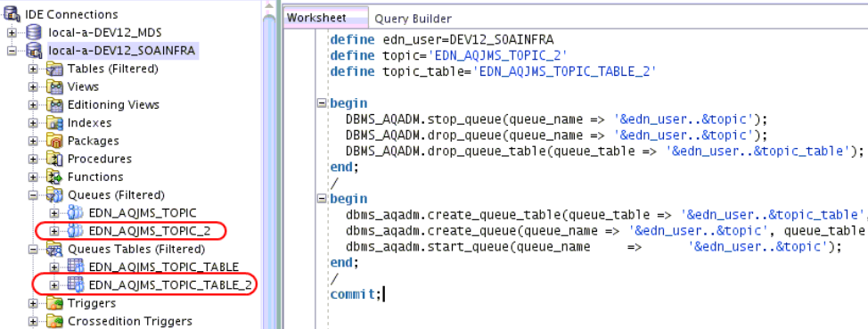Select EDN_AQJMS_TOPIC_TABLE_2 label
868x329 pixels.
point(170,285)
